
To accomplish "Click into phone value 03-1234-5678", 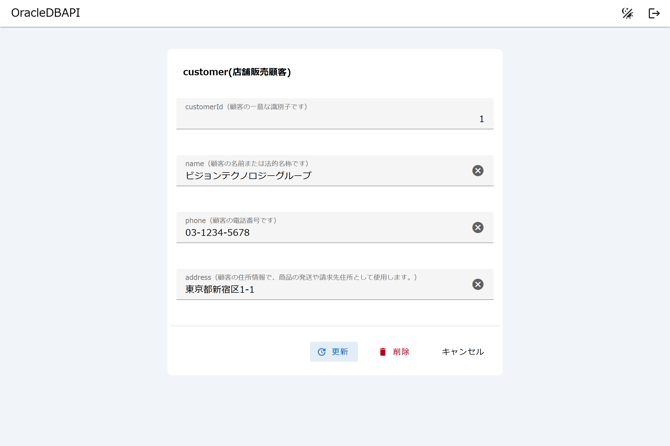I will (217, 233).
